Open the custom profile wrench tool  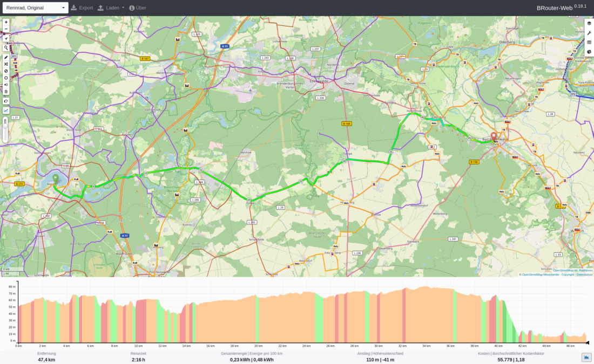[x=588, y=32]
